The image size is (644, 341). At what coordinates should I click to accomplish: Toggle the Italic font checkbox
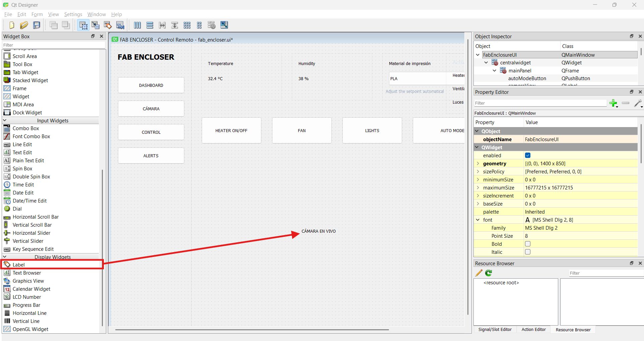click(x=528, y=252)
